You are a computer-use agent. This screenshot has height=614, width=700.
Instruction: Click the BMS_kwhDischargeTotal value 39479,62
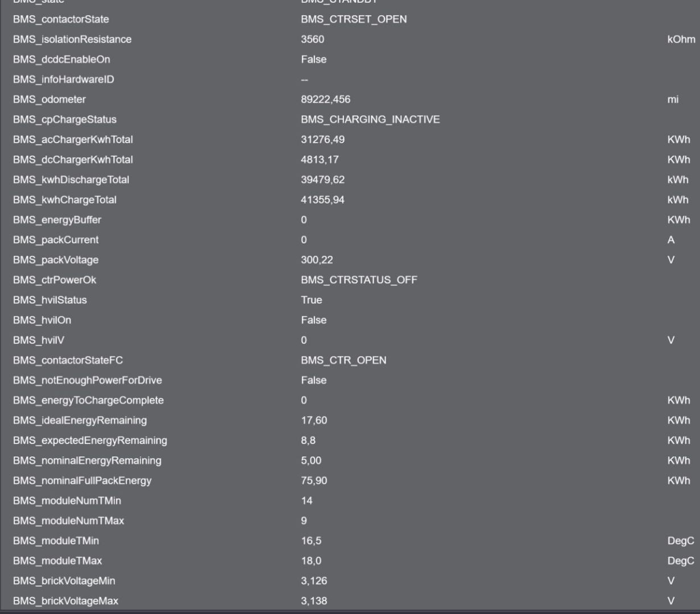pos(323,180)
